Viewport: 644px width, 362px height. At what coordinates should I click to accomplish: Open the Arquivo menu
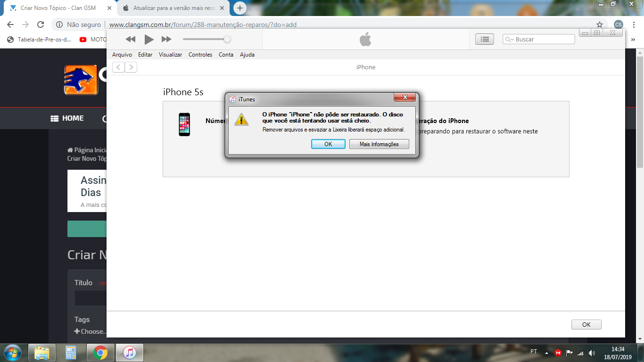point(122,55)
